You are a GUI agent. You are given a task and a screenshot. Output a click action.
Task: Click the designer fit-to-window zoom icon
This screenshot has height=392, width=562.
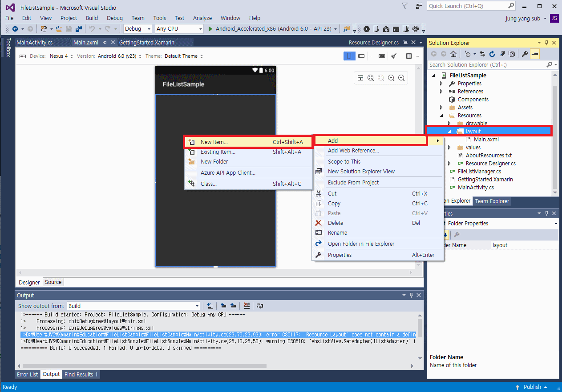tap(371, 78)
